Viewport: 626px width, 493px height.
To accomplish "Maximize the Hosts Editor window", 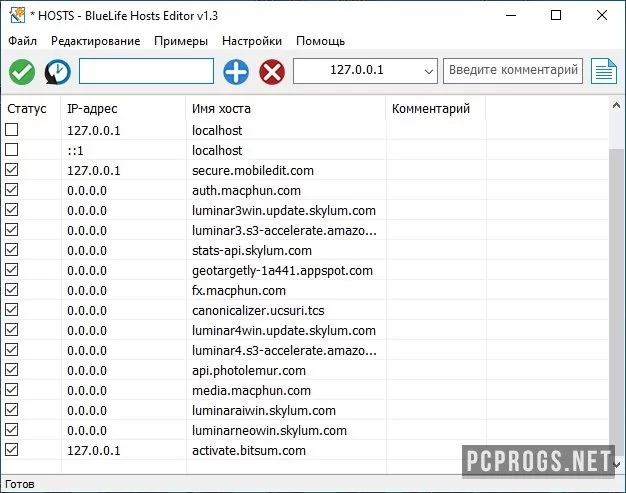I will [x=556, y=16].
